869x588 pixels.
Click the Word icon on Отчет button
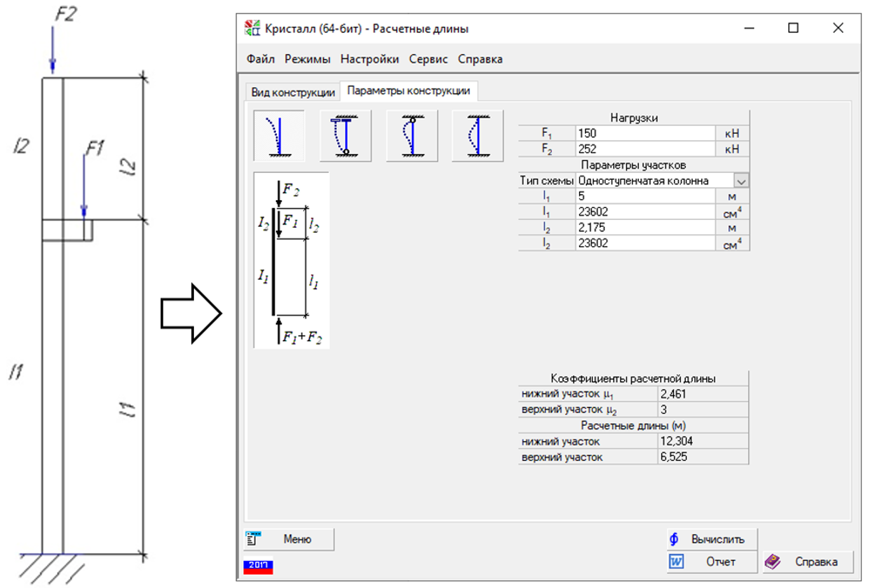click(x=676, y=562)
